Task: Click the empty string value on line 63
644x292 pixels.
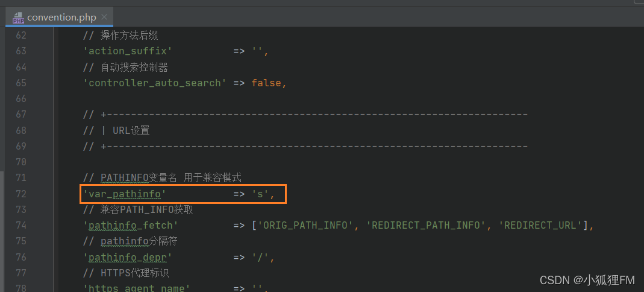Action: click(257, 51)
